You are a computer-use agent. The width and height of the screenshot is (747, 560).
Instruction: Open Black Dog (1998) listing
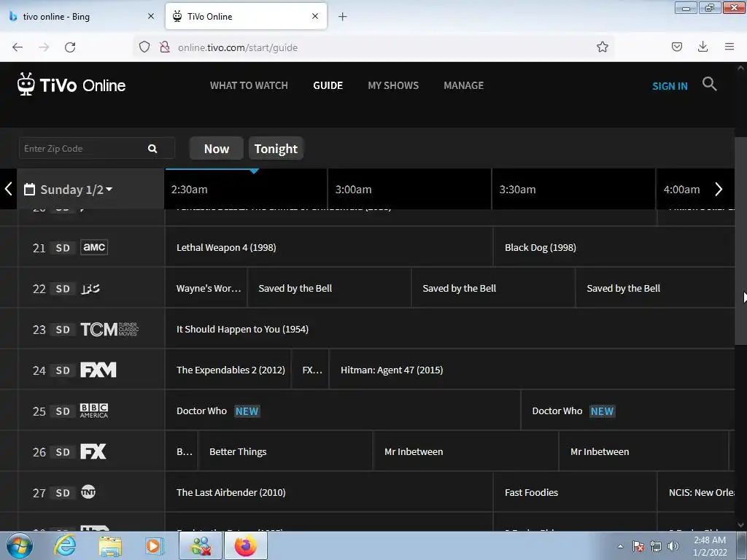coord(614,247)
